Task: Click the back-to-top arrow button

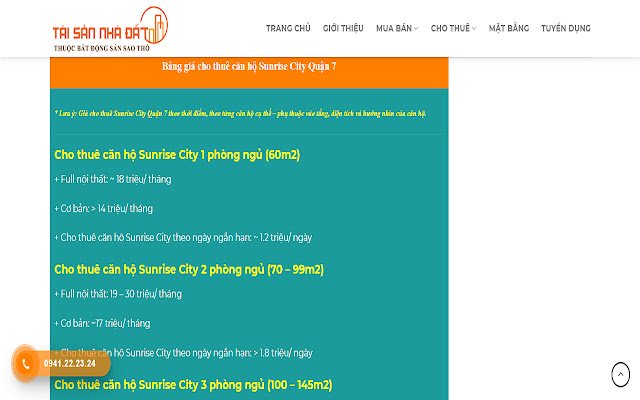Action: coord(620,374)
